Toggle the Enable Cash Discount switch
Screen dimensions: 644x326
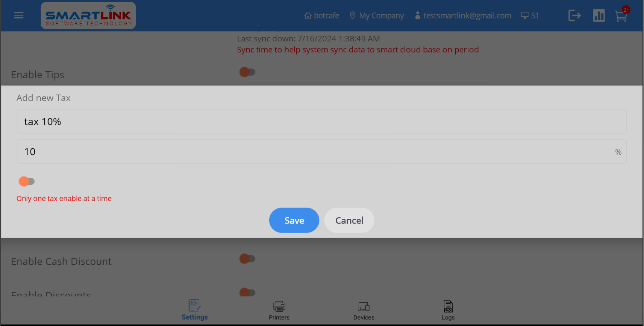coord(247,259)
